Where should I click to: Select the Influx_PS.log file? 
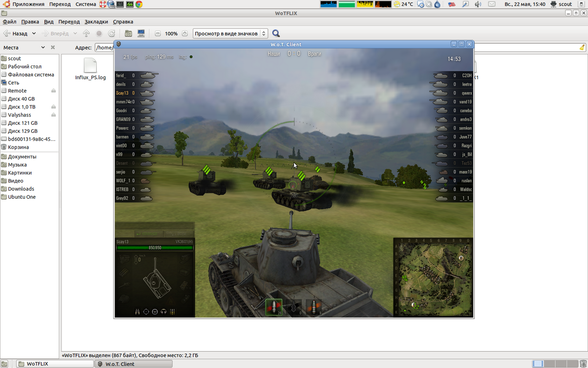(x=90, y=69)
